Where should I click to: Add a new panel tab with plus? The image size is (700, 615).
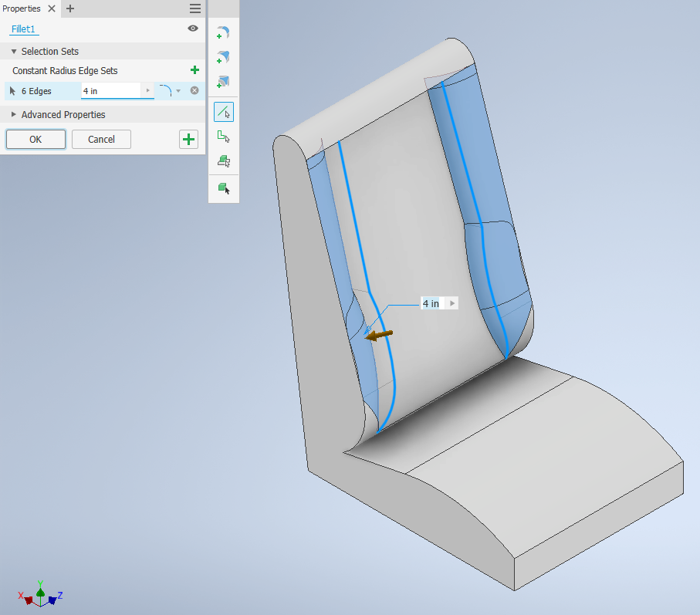(x=70, y=8)
